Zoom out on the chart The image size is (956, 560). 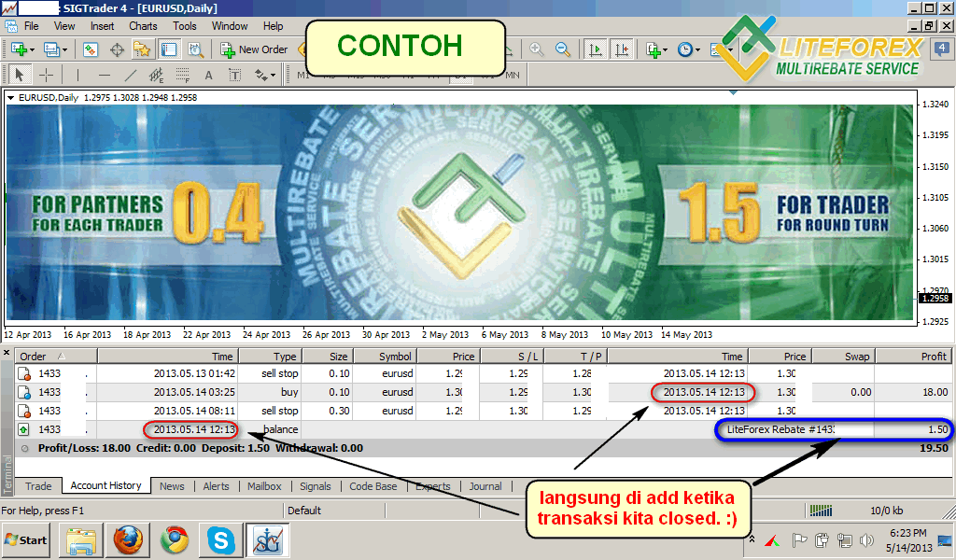[563, 49]
